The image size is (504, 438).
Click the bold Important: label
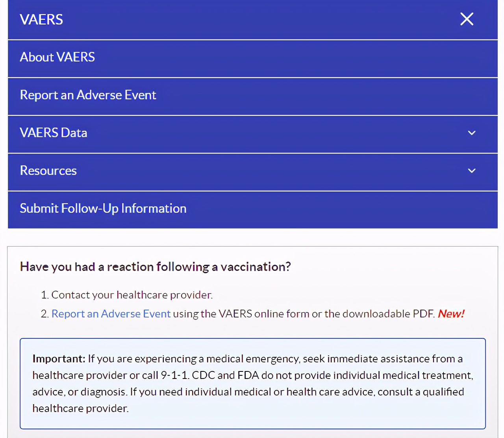click(59, 359)
